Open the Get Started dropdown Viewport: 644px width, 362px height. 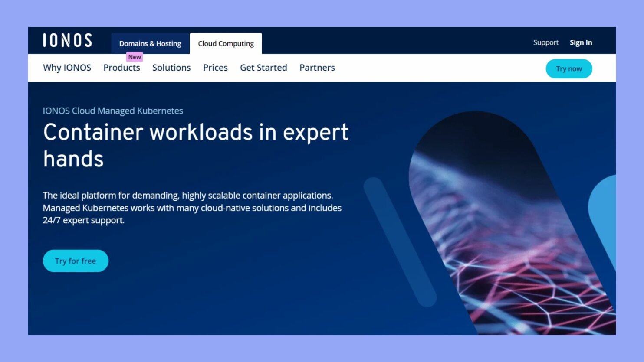click(x=263, y=68)
